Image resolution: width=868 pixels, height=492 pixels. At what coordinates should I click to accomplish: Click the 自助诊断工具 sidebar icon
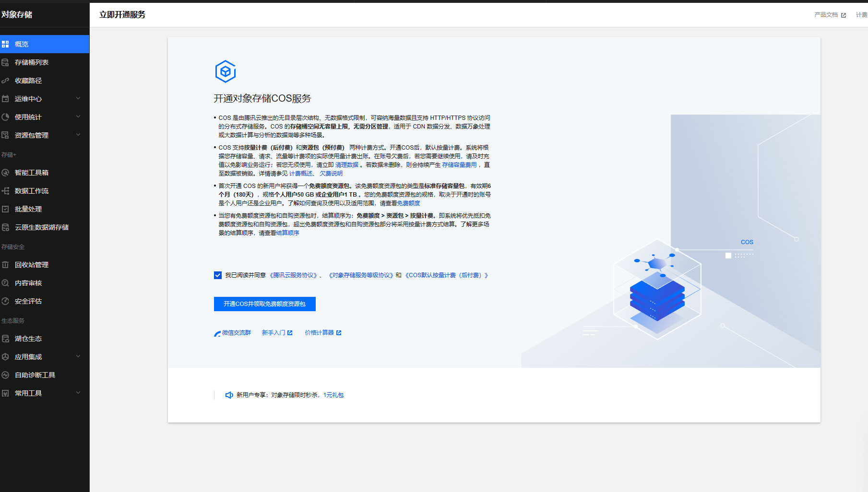(x=5, y=375)
